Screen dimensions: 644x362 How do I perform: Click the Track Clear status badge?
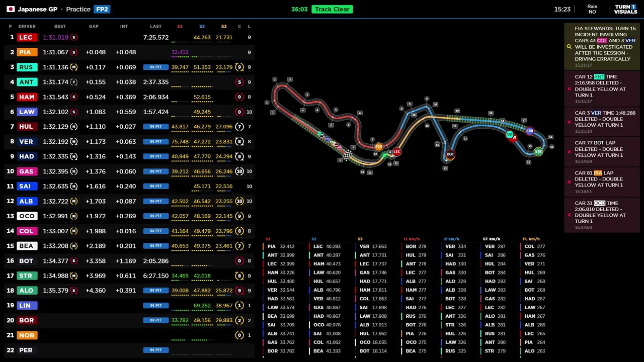pos(332,9)
